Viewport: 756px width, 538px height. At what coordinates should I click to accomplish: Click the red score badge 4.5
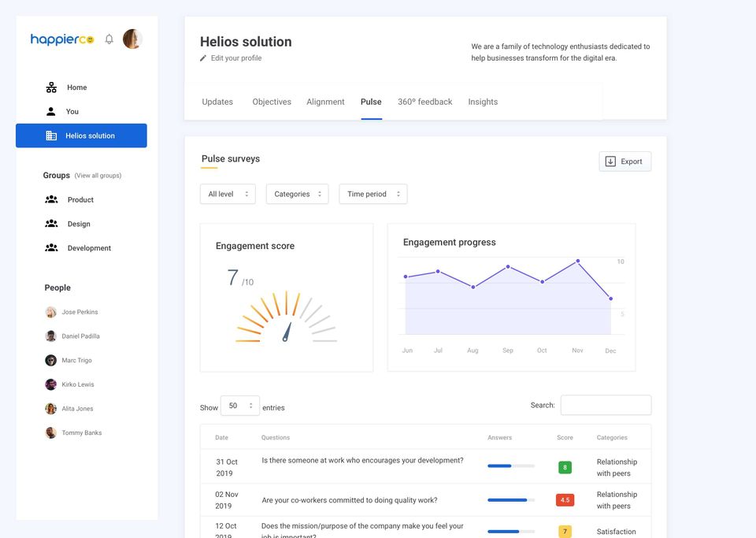(565, 500)
